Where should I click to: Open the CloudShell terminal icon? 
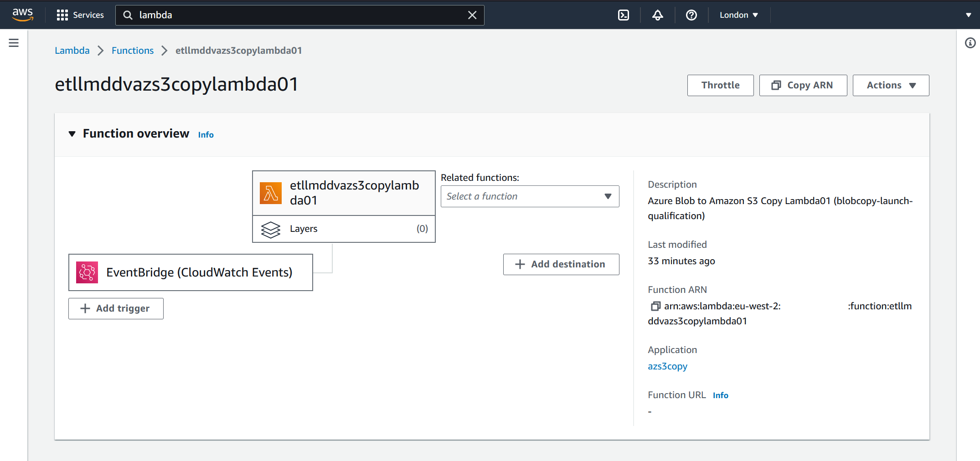tap(623, 15)
